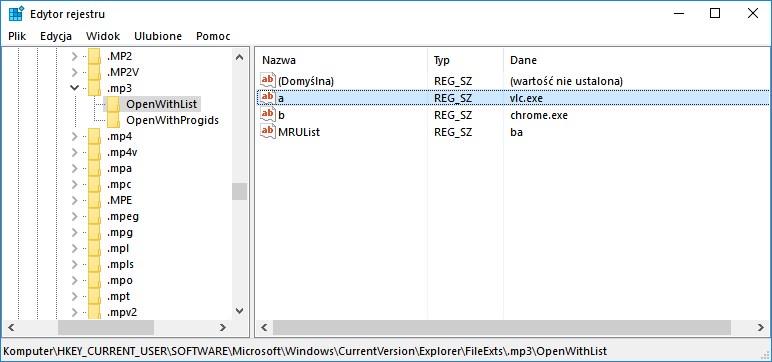Image resolution: width=772 pixels, height=362 pixels.
Task: Click the folder icon next to .mpg
Action: pyautogui.click(x=95, y=232)
